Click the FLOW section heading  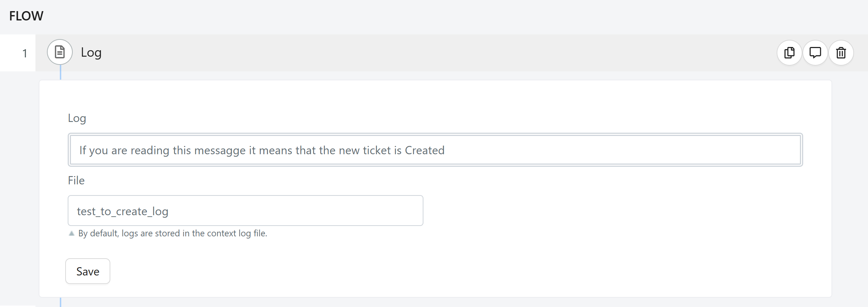coord(26,16)
